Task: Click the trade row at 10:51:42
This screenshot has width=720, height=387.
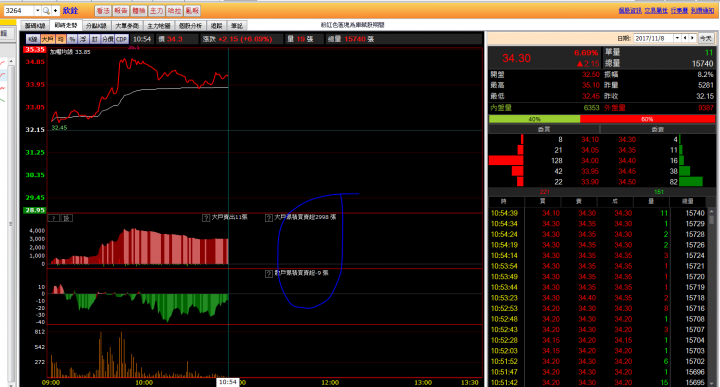Action: [598, 382]
